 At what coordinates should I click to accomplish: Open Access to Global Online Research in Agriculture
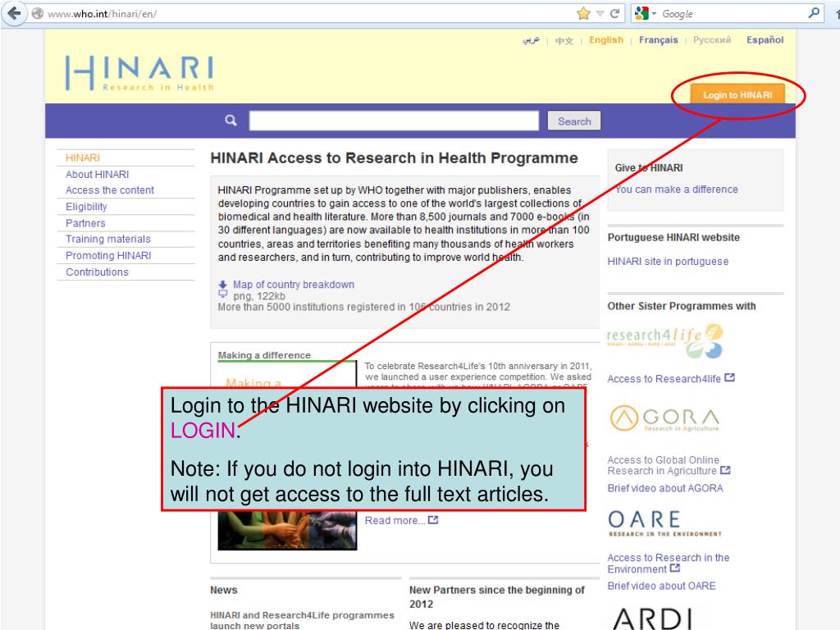(x=663, y=466)
